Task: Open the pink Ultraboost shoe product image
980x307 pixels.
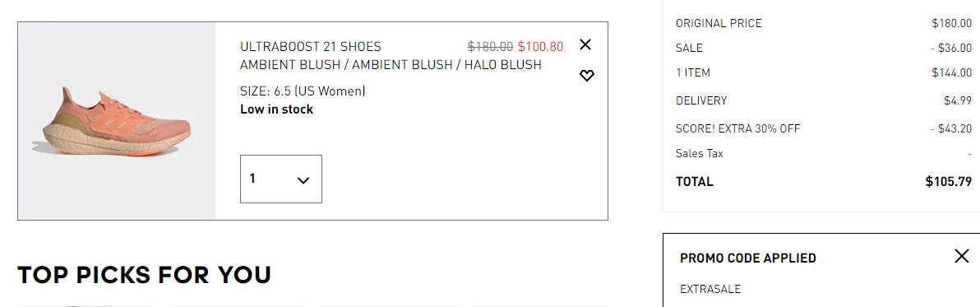Action: click(x=116, y=121)
